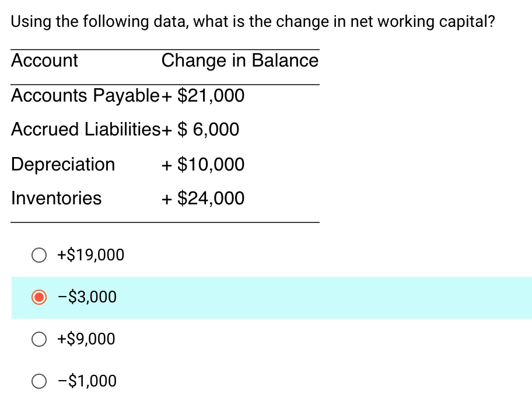The image size is (532, 418).
Task: Click the Account column header
Action: pyautogui.click(x=44, y=60)
